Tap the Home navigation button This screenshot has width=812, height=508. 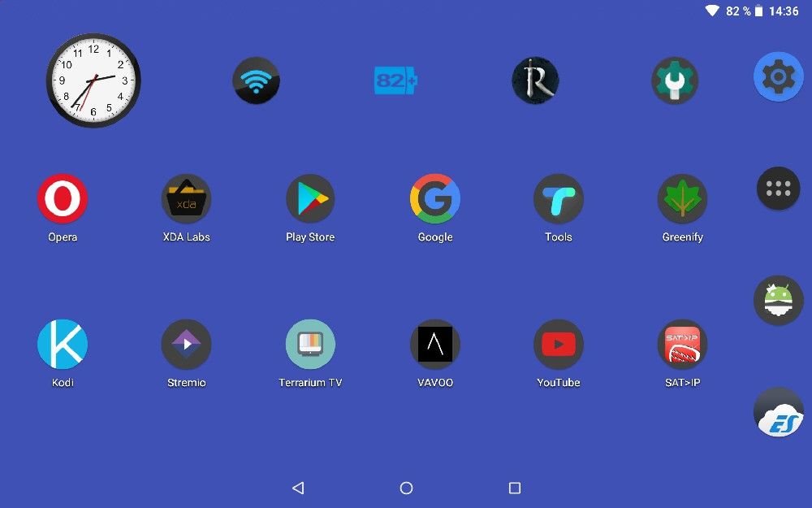click(407, 488)
